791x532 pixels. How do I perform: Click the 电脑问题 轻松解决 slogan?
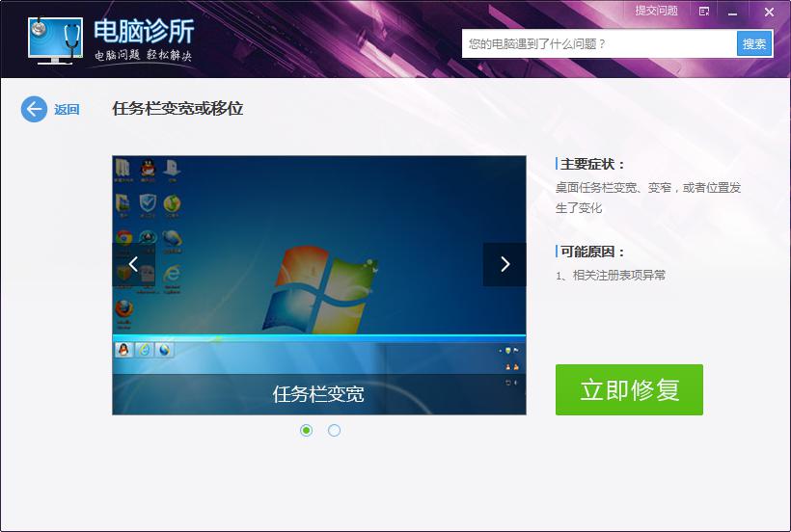pyautogui.click(x=144, y=55)
